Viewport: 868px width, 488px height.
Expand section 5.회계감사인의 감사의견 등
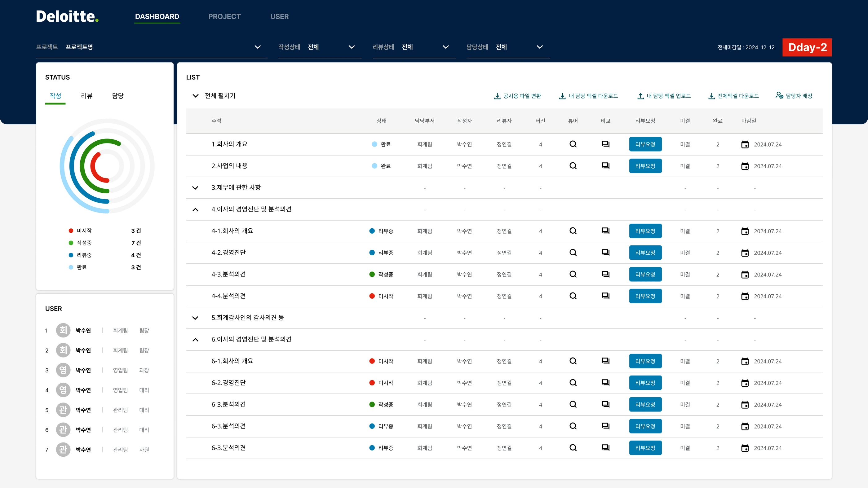click(x=195, y=318)
